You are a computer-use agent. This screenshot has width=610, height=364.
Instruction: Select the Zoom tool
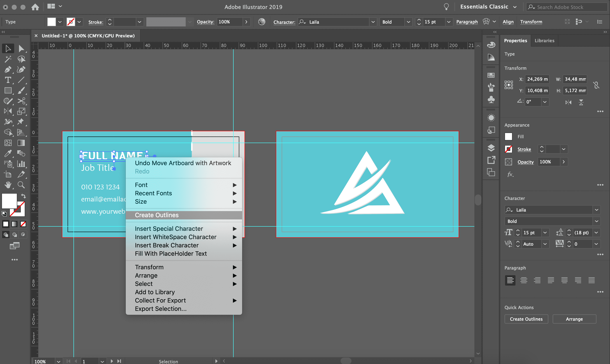(21, 185)
